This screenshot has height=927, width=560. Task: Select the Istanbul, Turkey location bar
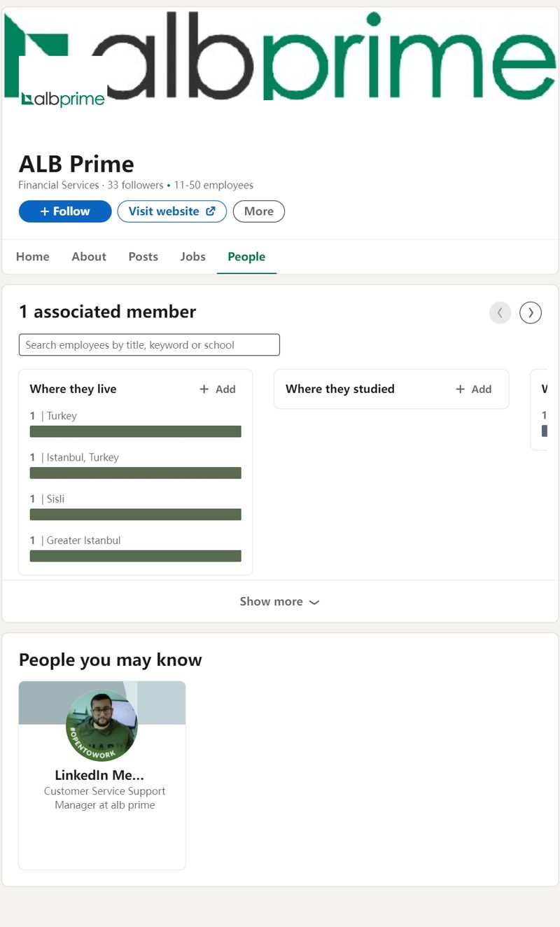coord(136,473)
